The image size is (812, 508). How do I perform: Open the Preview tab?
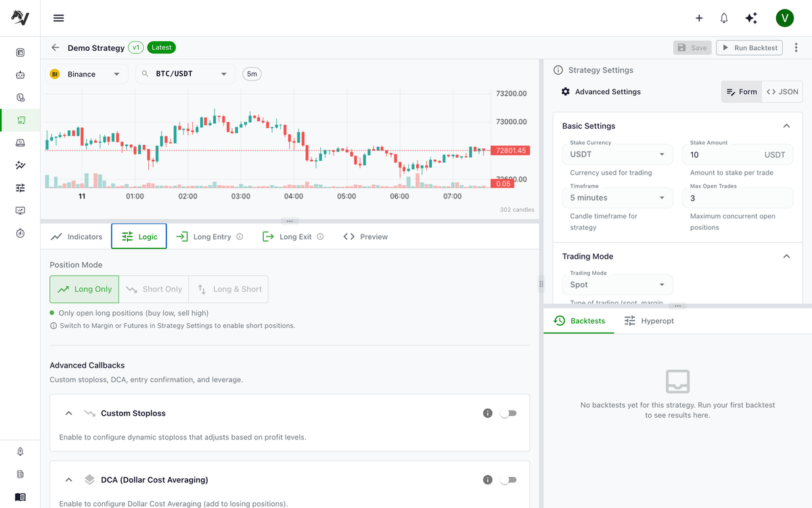[x=365, y=237]
